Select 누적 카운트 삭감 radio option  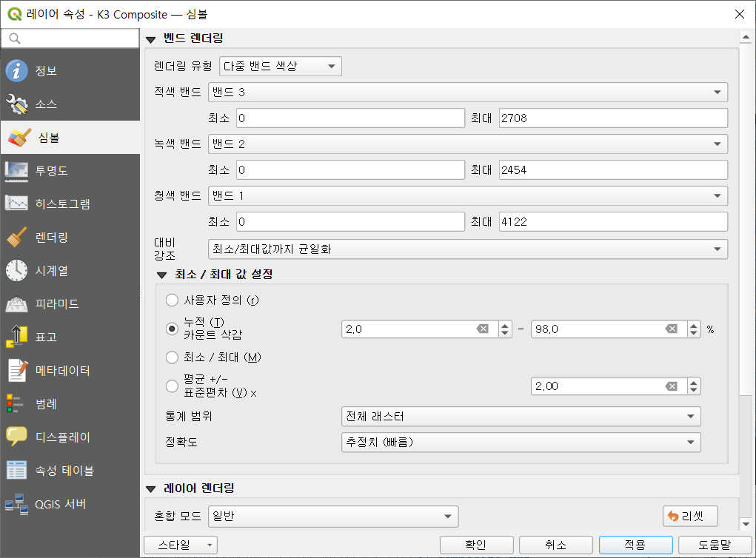coord(172,329)
